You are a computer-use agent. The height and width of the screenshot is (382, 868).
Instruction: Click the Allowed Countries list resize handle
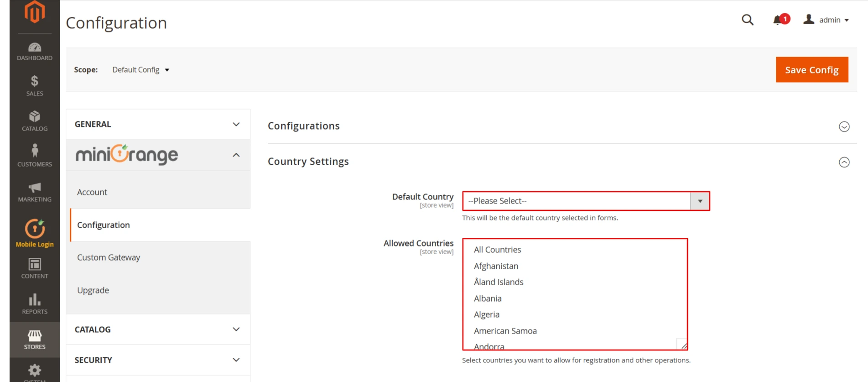click(x=683, y=345)
